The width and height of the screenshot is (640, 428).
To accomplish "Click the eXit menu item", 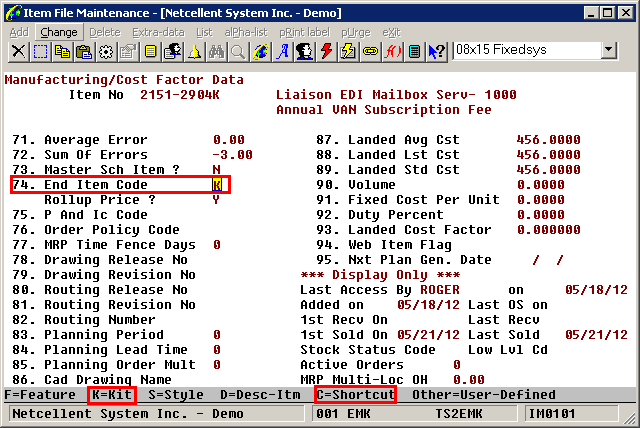I will point(391,32).
